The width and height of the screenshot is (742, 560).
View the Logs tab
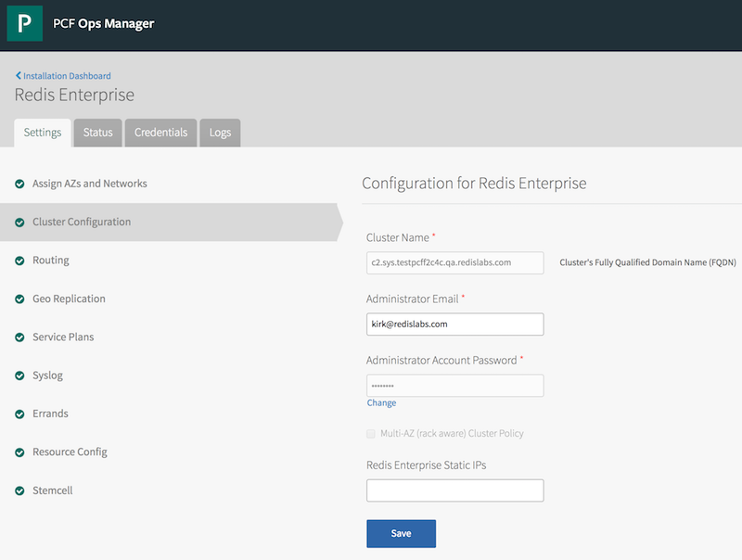[x=220, y=133]
